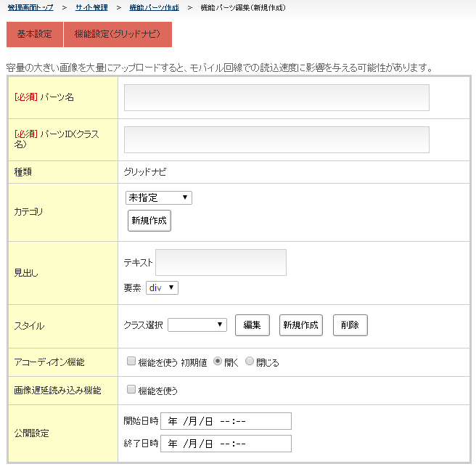Switch to 機能設定(グリッドナビ) tab
The image size is (476, 469).
[118, 34]
